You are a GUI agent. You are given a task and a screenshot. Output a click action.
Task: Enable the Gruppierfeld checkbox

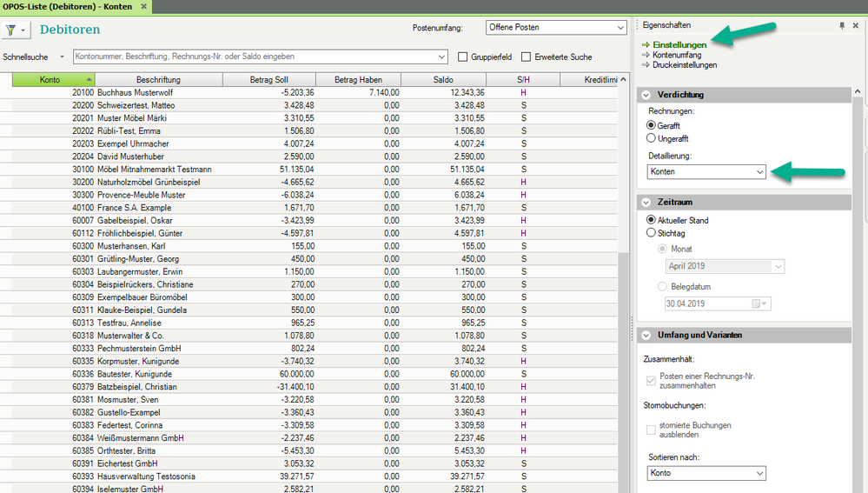[x=464, y=57]
